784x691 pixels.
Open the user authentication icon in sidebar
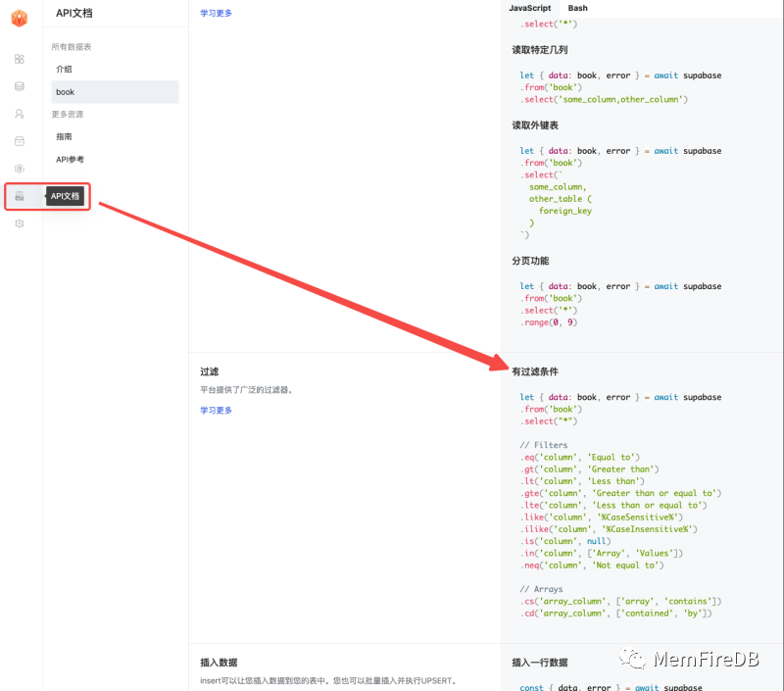pyautogui.click(x=19, y=114)
